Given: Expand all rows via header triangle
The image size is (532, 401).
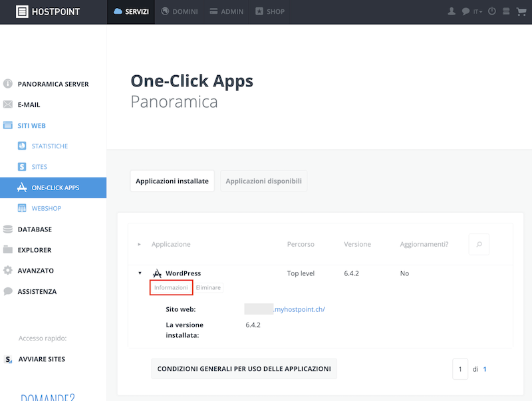Looking at the screenshot, I should point(139,244).
